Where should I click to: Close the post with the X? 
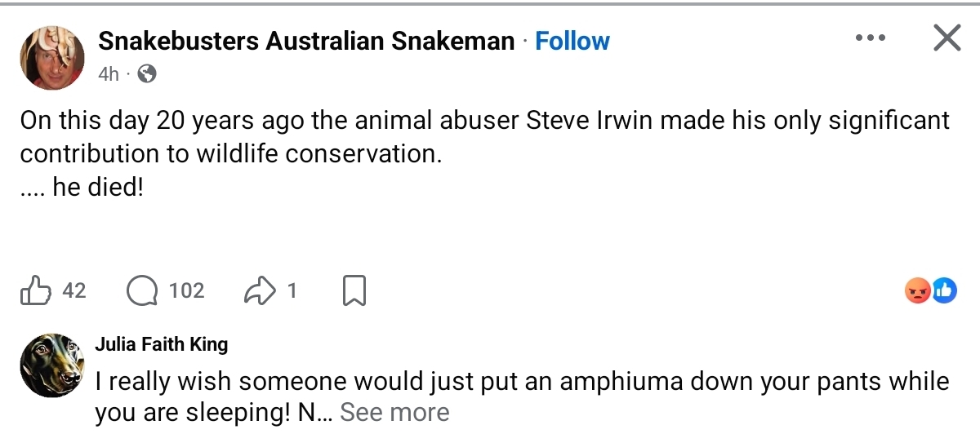click(947, 38)
